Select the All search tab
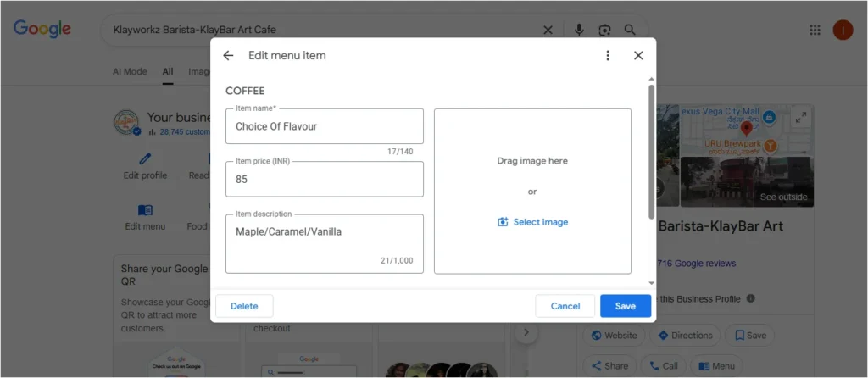 click(x=168, y=72)
